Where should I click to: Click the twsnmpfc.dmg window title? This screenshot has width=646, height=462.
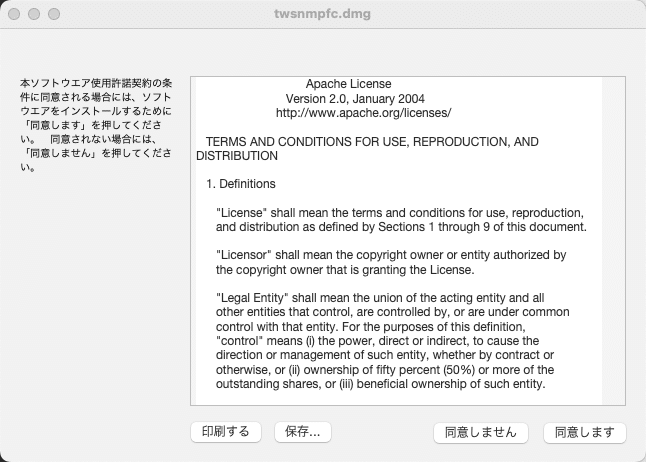pyautogui.click(x=323, y=14)
